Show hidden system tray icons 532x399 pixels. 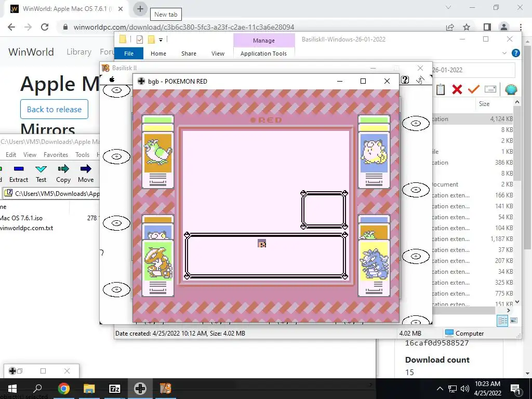(x=440, y=389)
